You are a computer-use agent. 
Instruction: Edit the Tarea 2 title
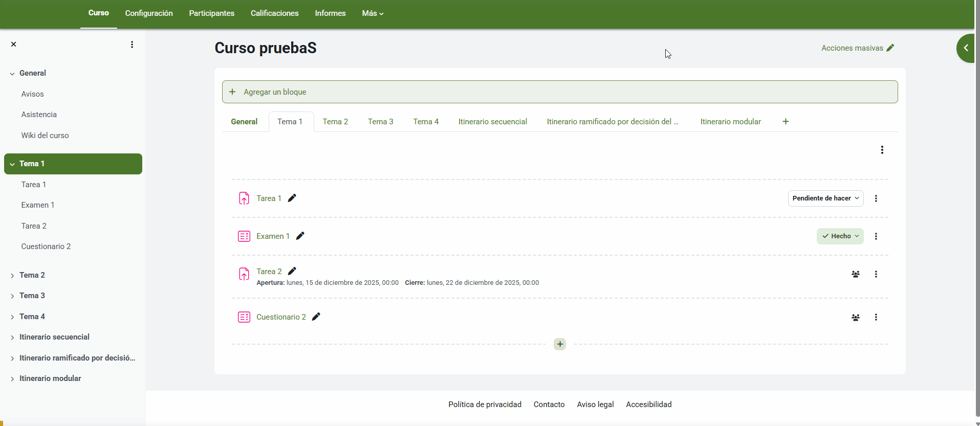[x=292, y=271]
